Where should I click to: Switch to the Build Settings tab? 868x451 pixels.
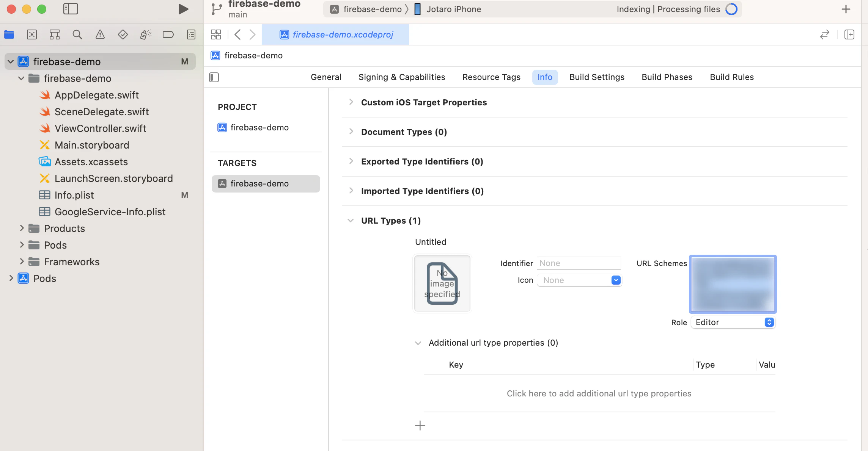pos(597,77)
